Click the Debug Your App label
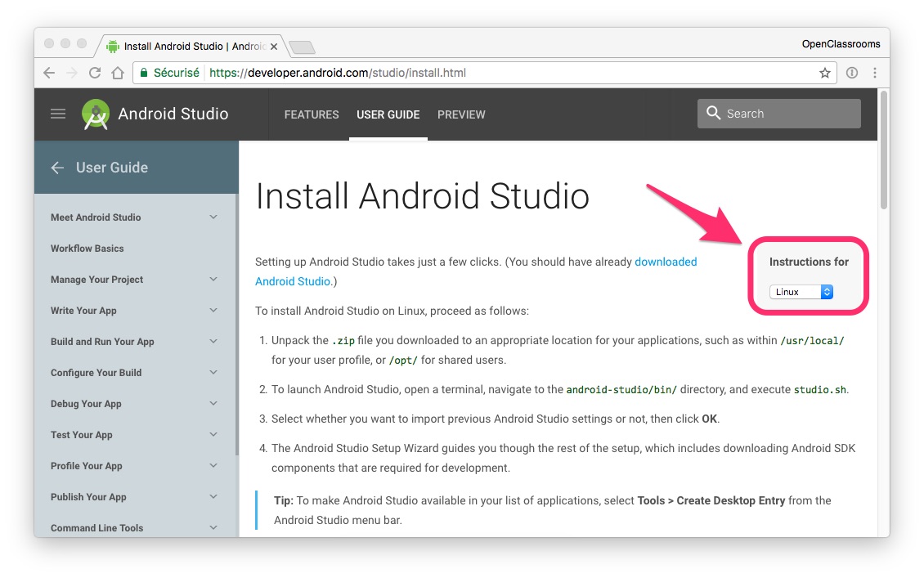 tap(86, 404)
